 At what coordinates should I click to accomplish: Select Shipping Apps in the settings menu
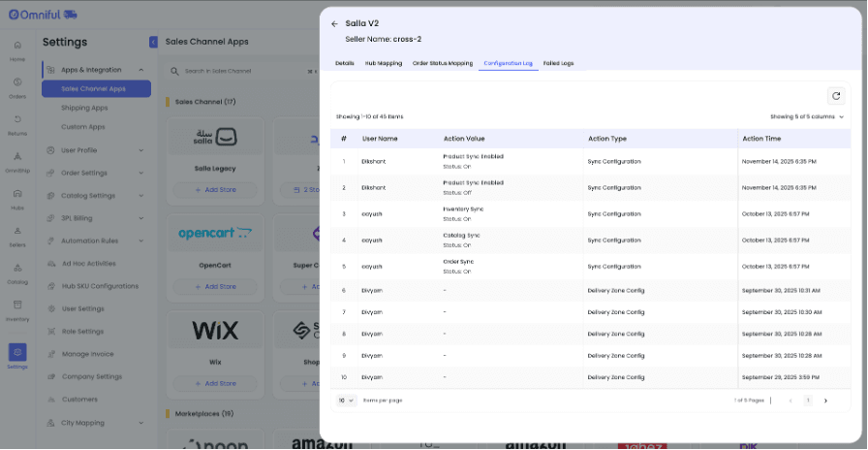click(x=84, y=108)
